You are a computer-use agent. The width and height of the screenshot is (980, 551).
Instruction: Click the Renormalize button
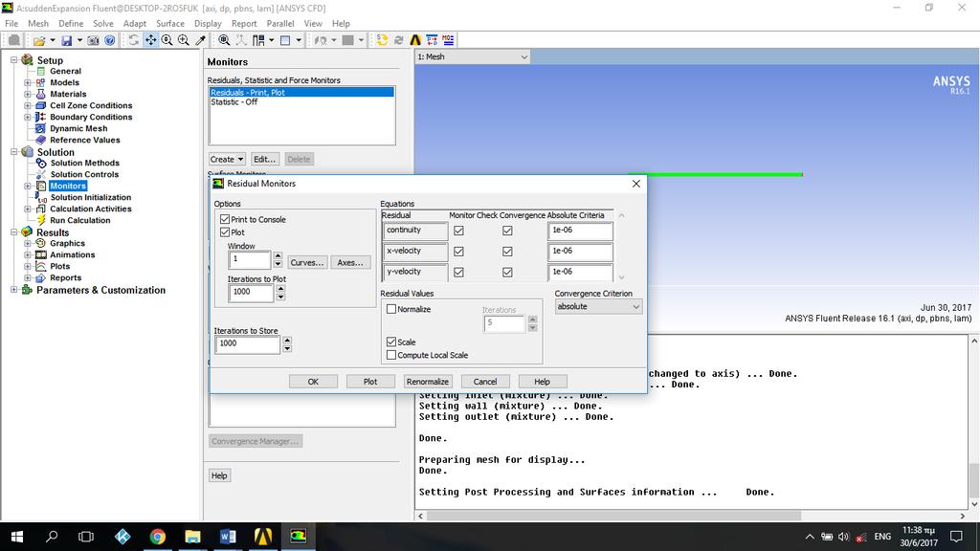(x=428, y=381)
